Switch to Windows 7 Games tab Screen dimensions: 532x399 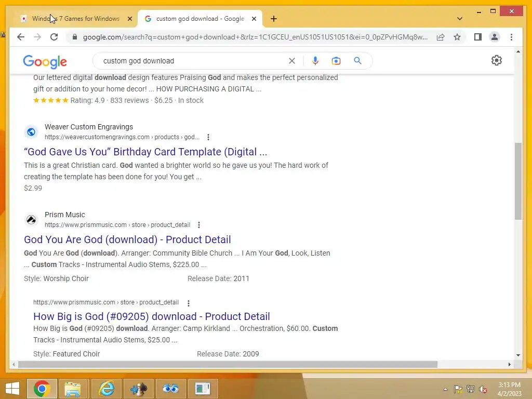[x=75, y=19]
